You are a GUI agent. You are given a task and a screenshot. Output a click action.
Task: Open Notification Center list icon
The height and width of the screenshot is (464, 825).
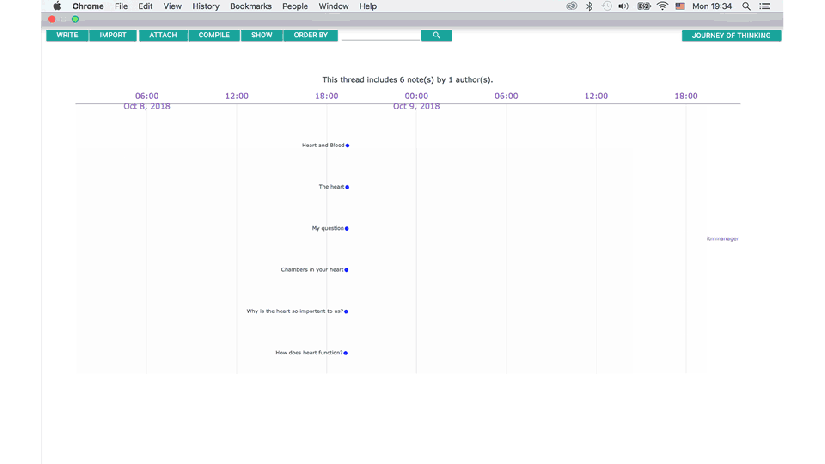coord(765,6)
